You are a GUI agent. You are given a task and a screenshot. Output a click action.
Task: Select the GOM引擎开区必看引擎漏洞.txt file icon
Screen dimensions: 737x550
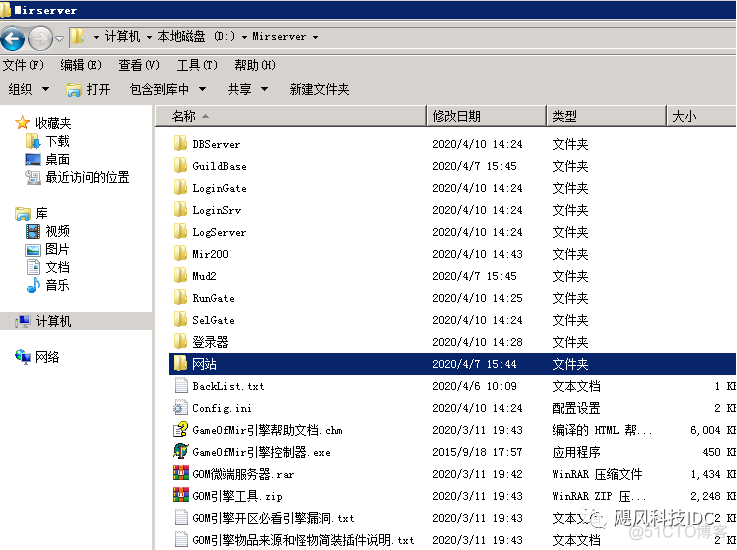[181, 518]
